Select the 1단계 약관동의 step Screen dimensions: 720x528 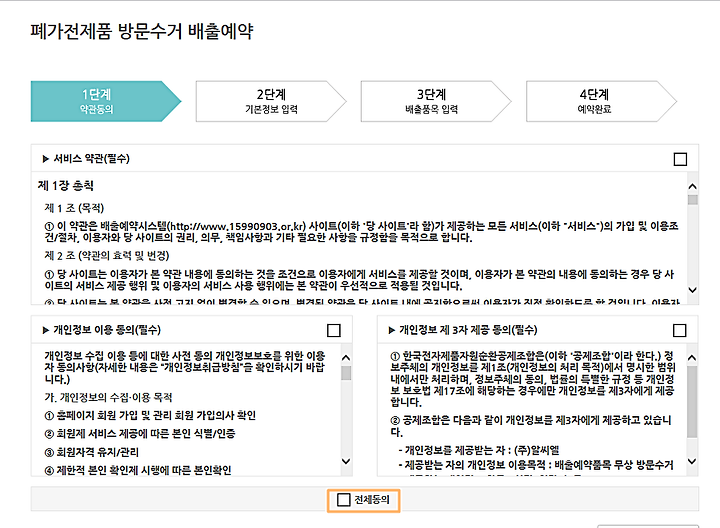[x=106, y=101]
